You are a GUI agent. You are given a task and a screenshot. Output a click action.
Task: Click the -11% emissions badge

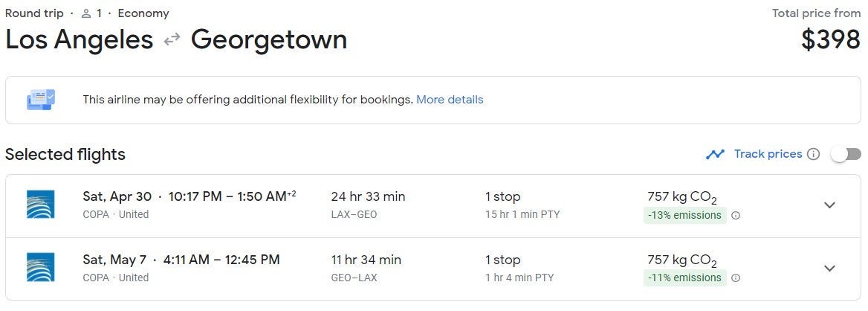tap(684, 278)
